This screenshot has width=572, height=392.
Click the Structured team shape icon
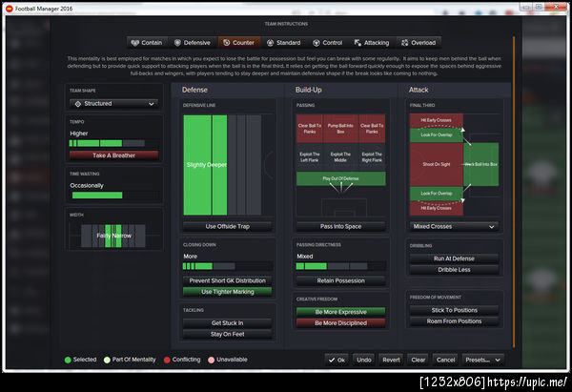click(78, 104)
